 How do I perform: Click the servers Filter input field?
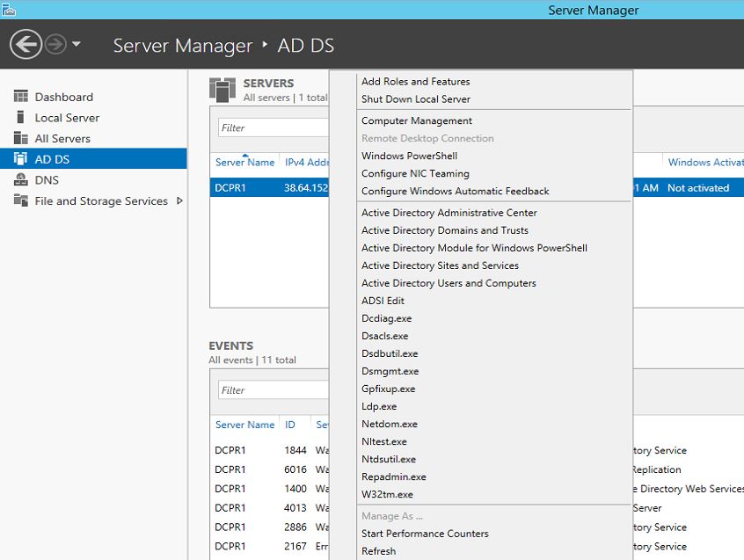[273, 127]
